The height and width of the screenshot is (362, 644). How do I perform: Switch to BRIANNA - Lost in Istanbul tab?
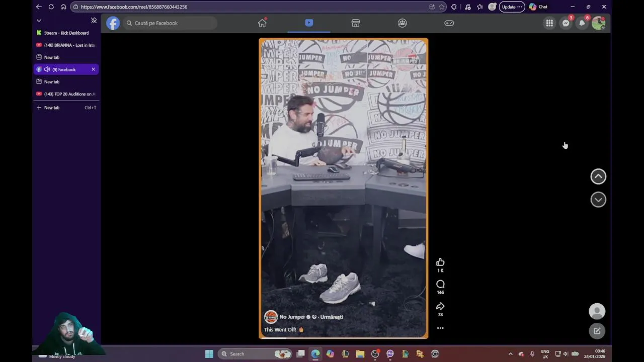(66, 45)
